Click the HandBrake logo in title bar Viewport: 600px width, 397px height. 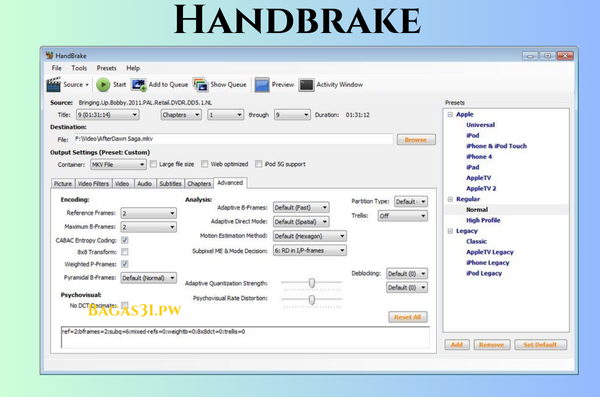click(x=49, y=56)
